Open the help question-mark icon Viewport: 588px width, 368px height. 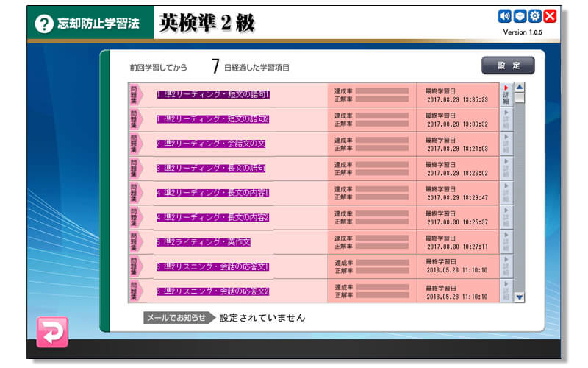coord(44,24)
